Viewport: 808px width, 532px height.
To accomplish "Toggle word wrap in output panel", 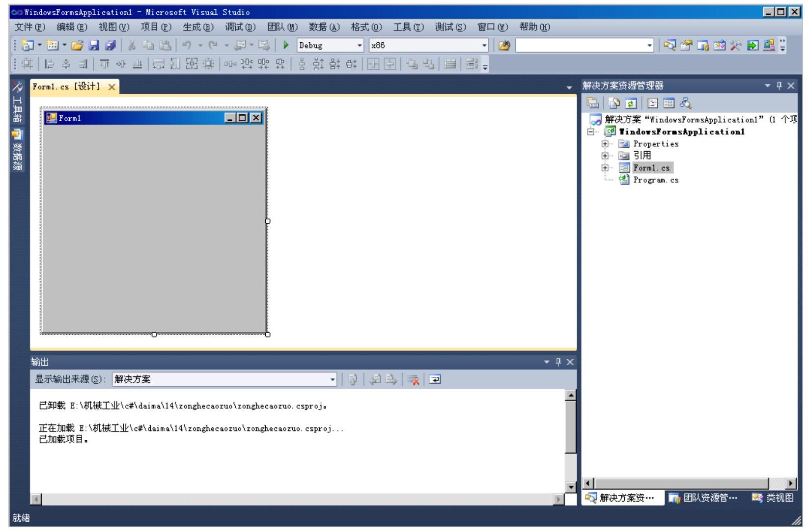I will (435, 379).
